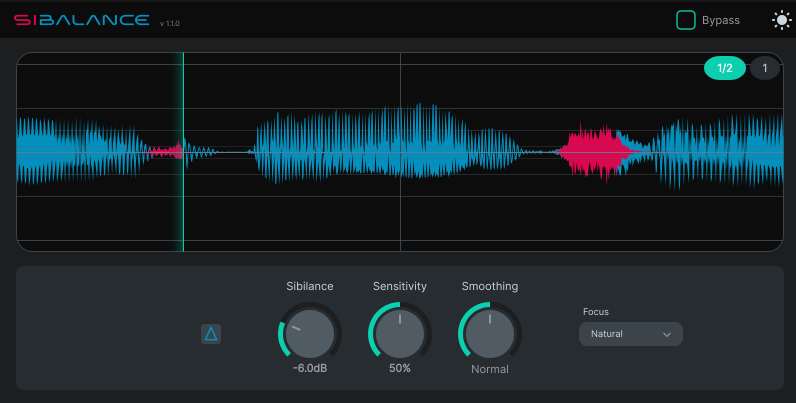
Task: Select the 1/2 waveform zoom button
Action: click(x=724, y=68)
